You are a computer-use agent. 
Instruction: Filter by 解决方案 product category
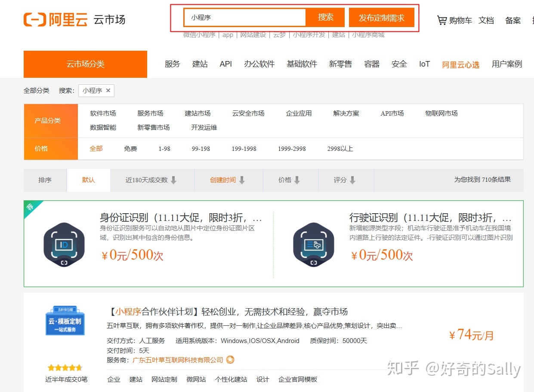pyautogui.click(x=346, y=113)
